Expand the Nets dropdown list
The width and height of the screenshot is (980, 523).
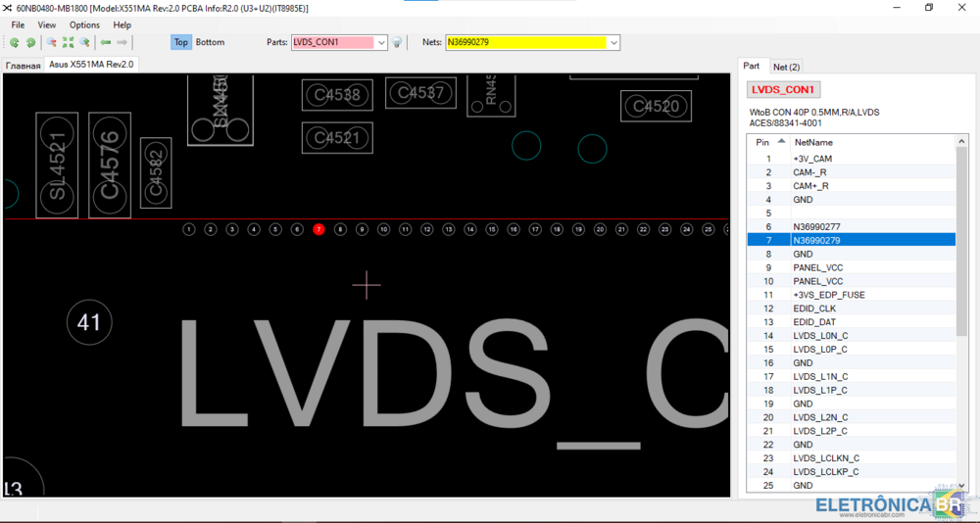tap(613, 43)
